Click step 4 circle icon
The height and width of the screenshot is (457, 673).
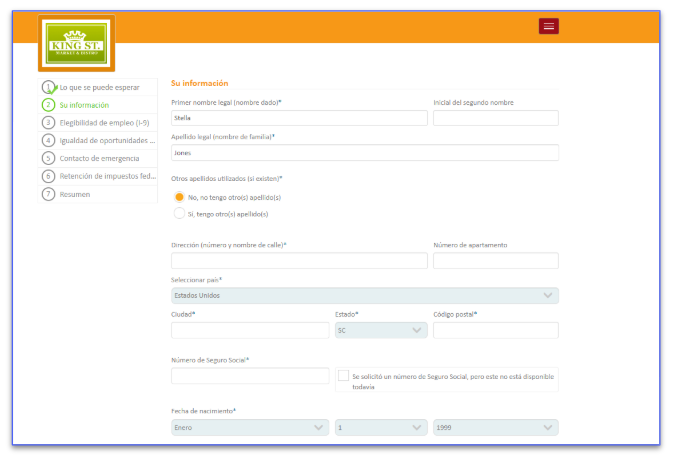point(48,141)
